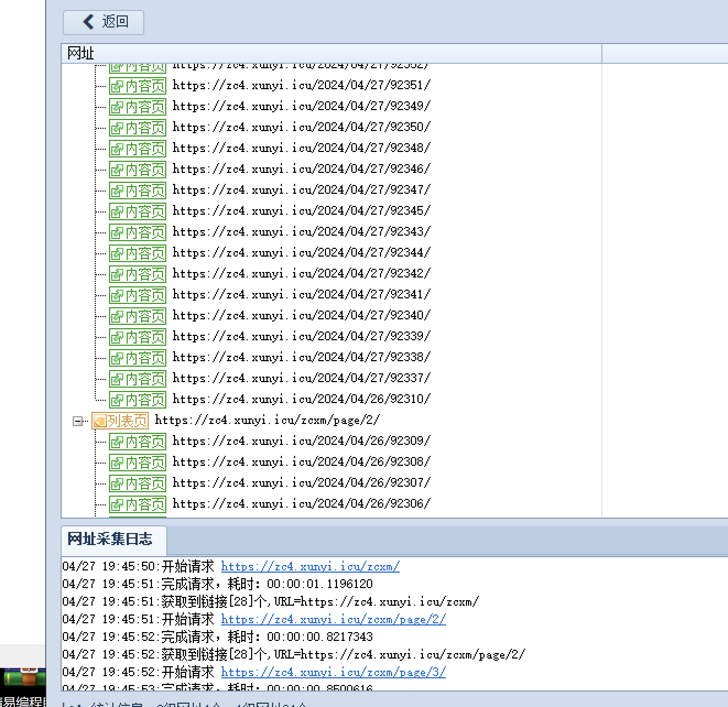
Task: Click 内容页 icon for URL 92309
Action: pyautogui.click(x=138, y=442)
